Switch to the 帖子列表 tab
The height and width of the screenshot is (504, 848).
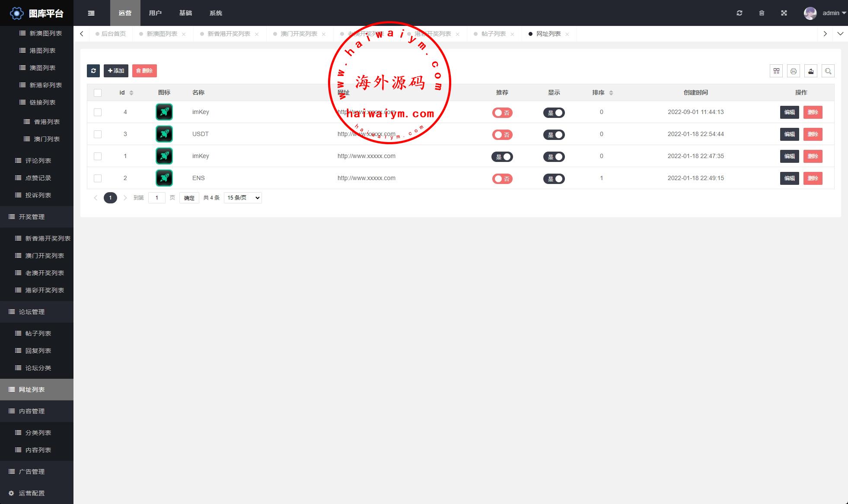click(494, 34)
